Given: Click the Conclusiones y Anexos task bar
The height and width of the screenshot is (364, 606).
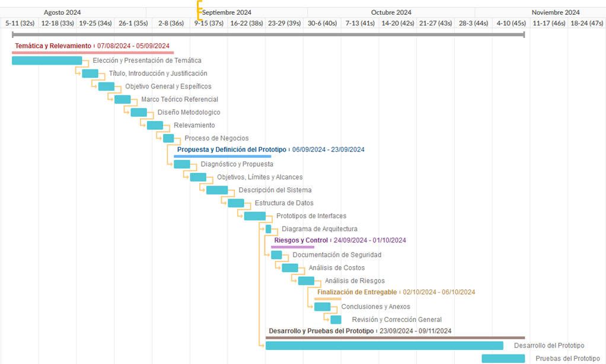Looking at the screenshot, I should tap(322, 307).
